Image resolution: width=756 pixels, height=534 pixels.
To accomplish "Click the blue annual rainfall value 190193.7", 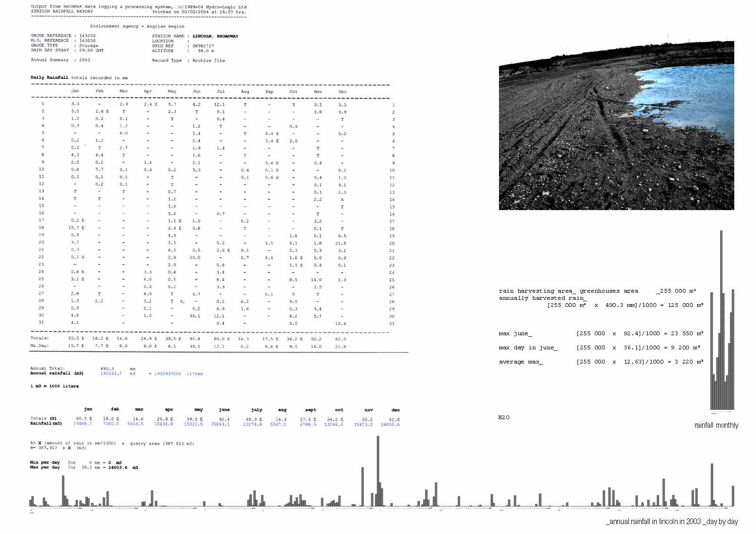I will (x=111, y=373).
